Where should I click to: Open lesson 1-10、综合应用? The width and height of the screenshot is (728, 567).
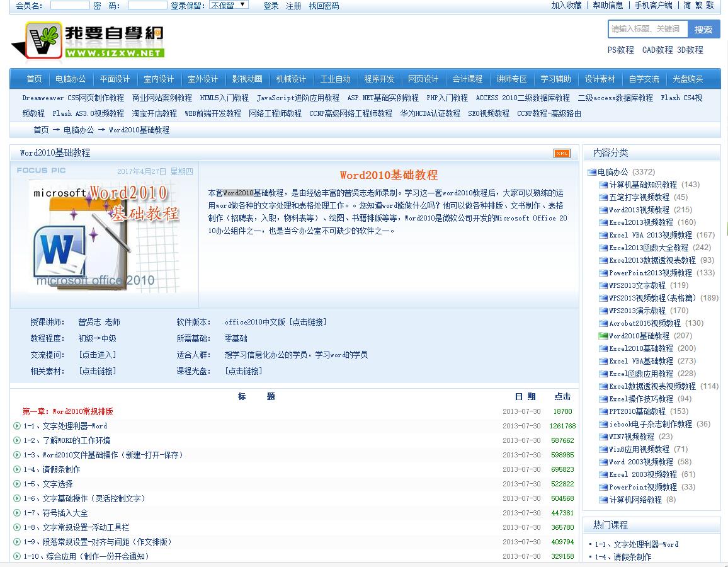pos(86,556)
